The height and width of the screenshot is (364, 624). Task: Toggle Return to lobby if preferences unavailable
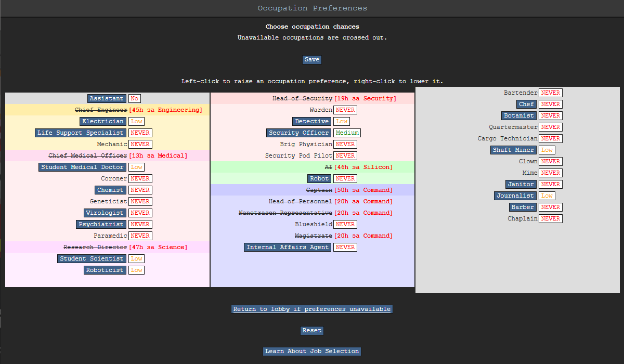312,309
